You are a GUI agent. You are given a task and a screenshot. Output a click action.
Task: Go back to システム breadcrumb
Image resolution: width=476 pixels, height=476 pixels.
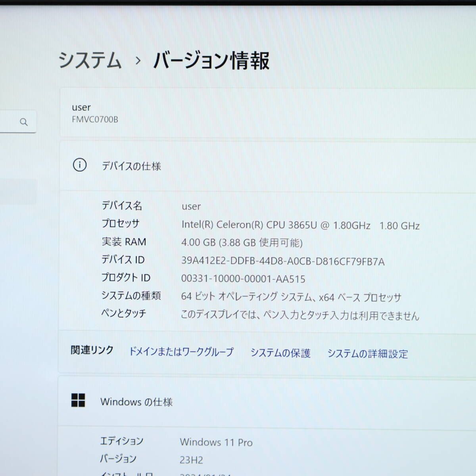(90, 61)
